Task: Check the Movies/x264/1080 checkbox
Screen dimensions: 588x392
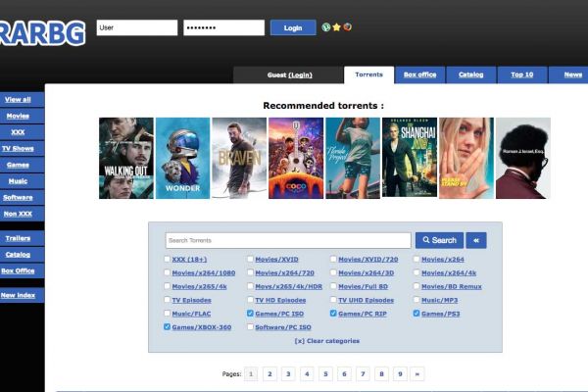Action: click(167, 272)
